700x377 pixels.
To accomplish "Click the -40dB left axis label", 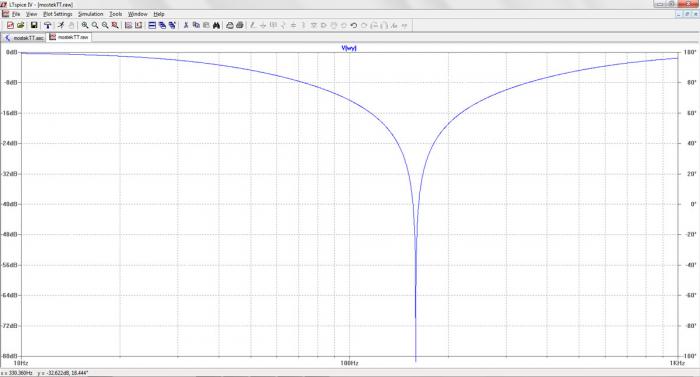I will click(10, 204).
